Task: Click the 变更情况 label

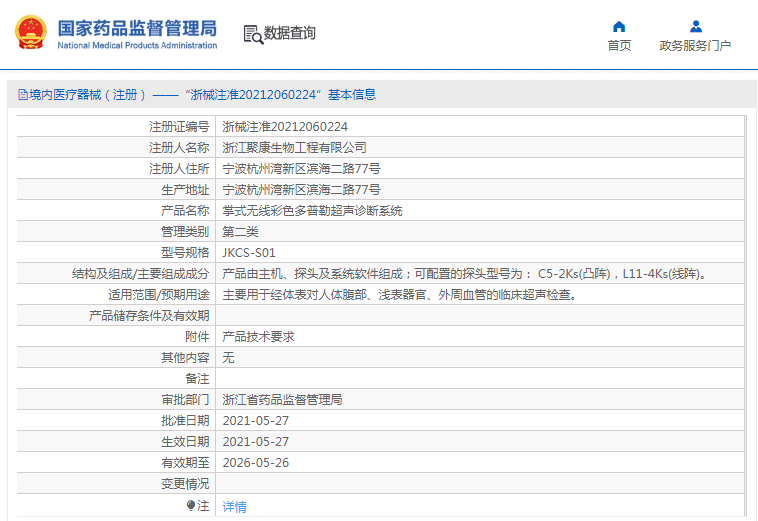Action: tap(185, 484)
